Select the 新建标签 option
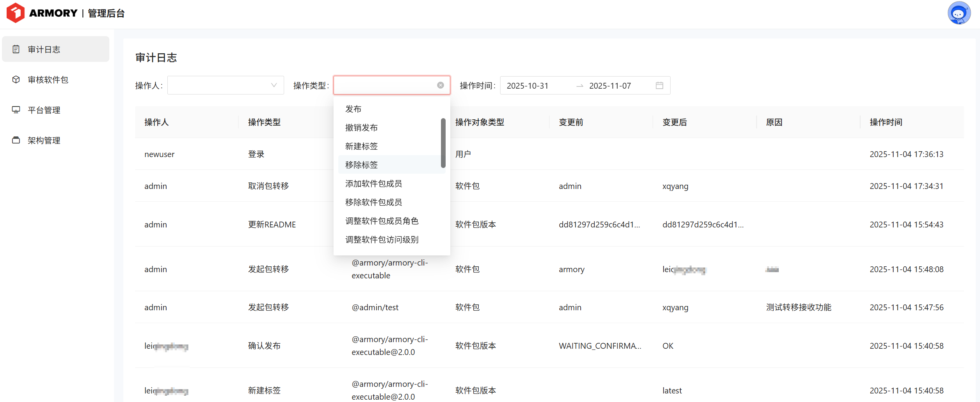 (x=361, y=146)
